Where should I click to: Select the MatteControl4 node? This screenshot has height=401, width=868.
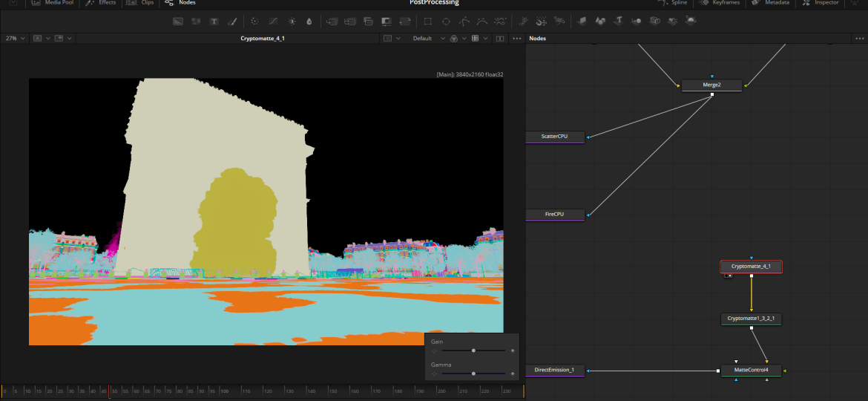pos(751,370)
